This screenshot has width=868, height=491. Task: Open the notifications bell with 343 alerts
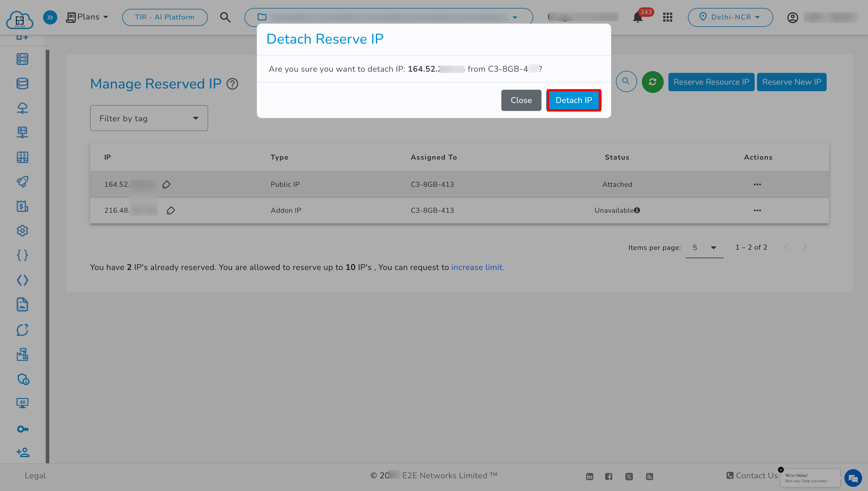tap(637, 17)
